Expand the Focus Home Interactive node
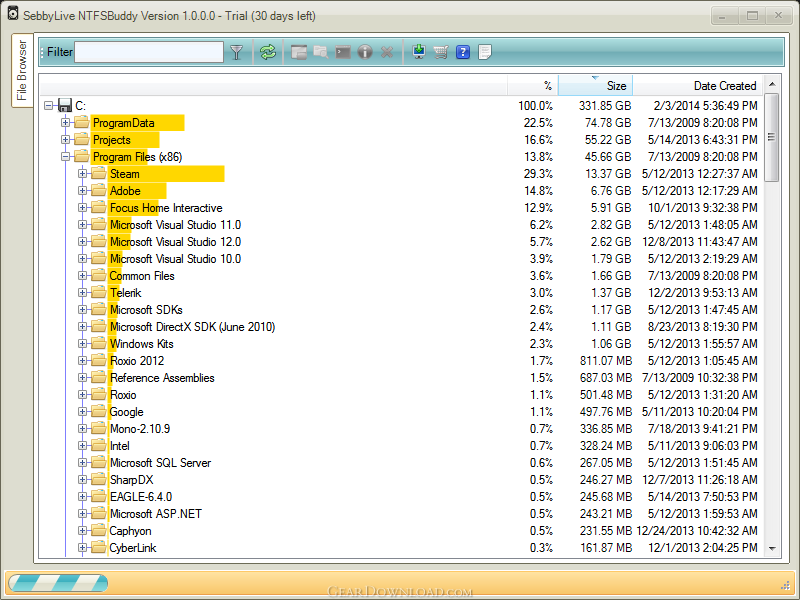The width and height of the screenshot is (800, 600). (x=82, y=208)
